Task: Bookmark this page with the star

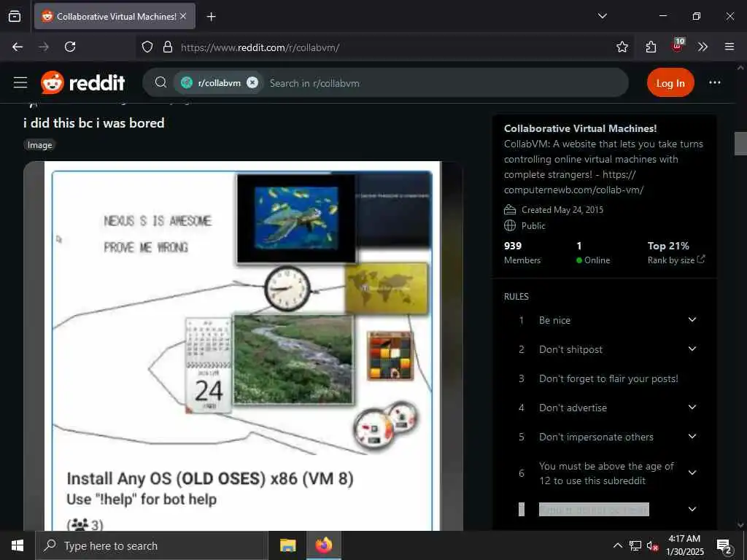Action: point(622,47)
